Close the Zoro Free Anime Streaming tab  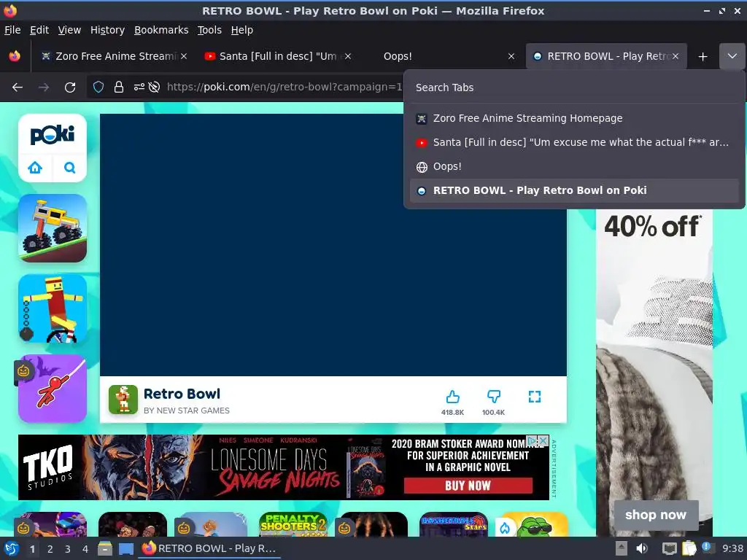(x=184, y=56)
